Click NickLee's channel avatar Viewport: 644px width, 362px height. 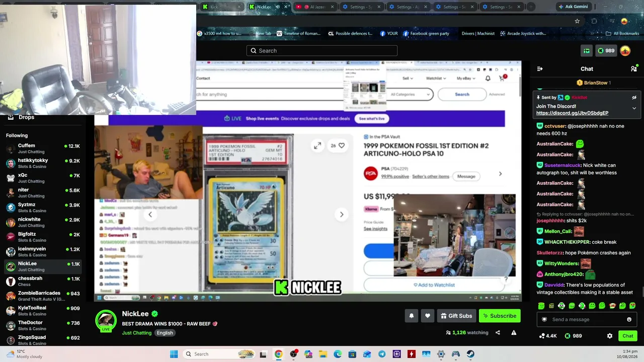coord(106,321)
